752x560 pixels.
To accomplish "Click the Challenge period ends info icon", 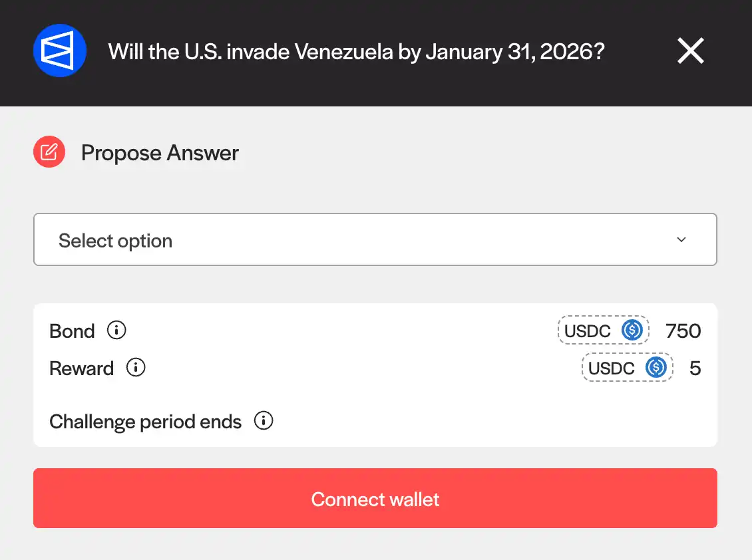I will pyautogui.click(x=264, y=421).
